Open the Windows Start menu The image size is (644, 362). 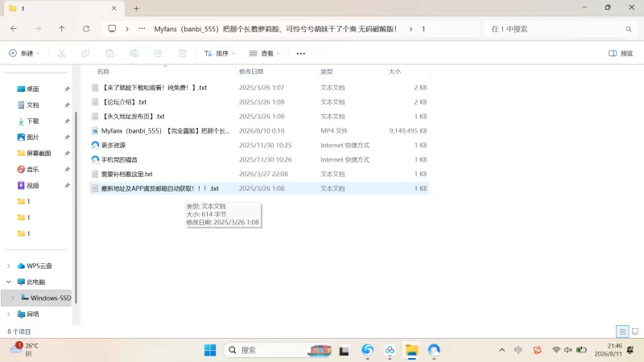click(x=210, y=350)
